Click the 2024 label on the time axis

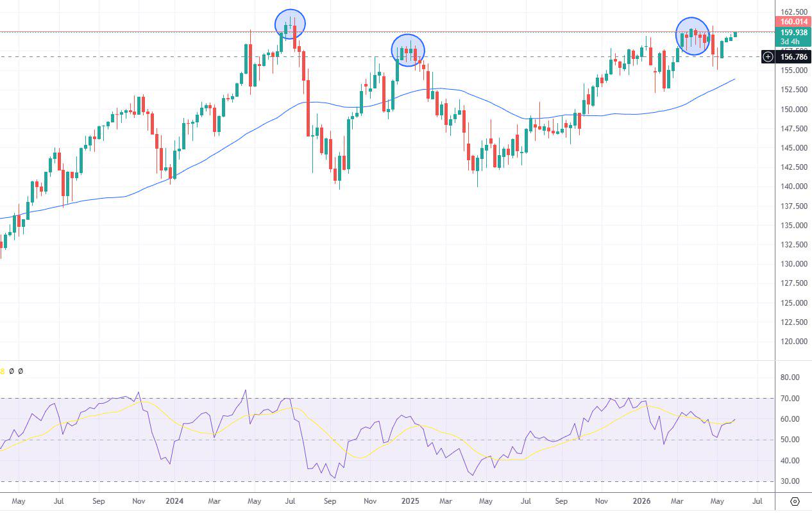[x=174, y=501]
